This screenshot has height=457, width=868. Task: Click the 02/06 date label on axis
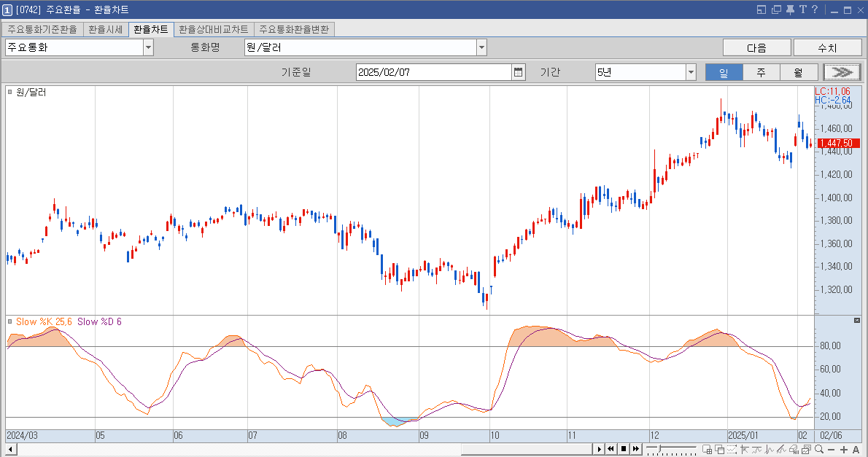pos(831,435)
